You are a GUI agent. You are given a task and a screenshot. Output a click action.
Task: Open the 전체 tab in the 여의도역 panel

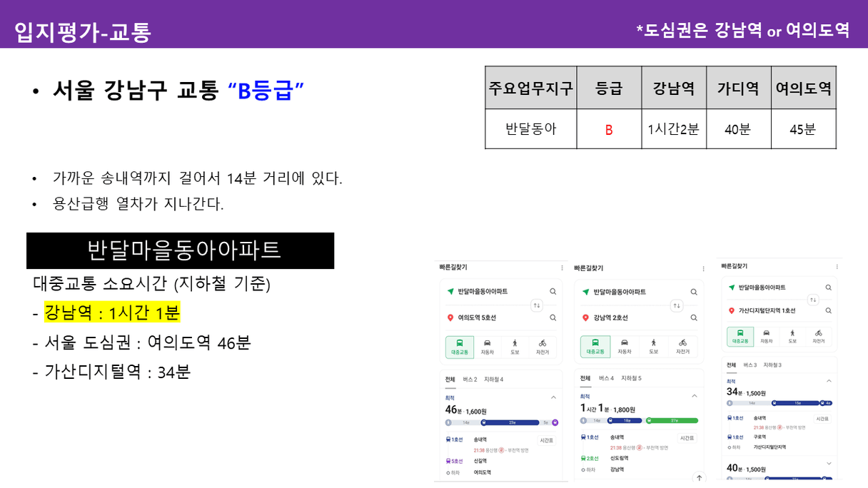[x=450, y=379]
